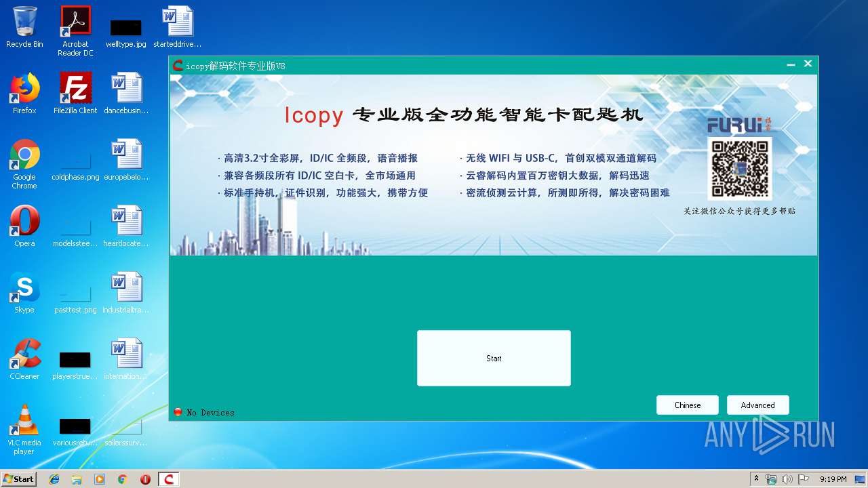Image resolution: width=868 pixels, height=488 pixels.
Task: Open Windows Media Player from the taskbar
Action: (x=100, y=479)
